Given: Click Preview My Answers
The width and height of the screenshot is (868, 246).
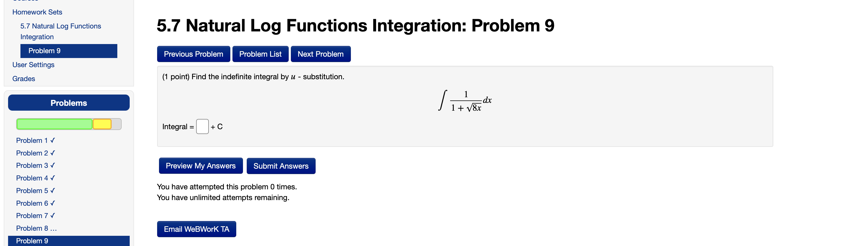Looking at the screenshot, I should point(200,166).
